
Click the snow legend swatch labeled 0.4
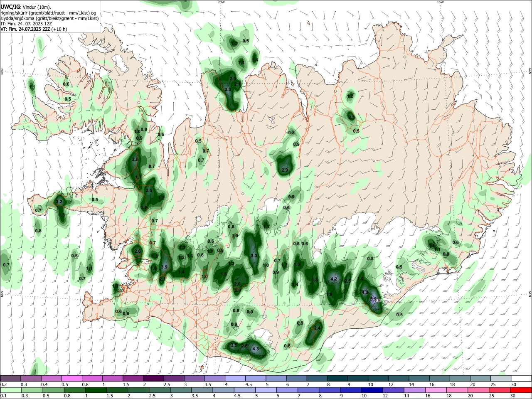point(51,378)
